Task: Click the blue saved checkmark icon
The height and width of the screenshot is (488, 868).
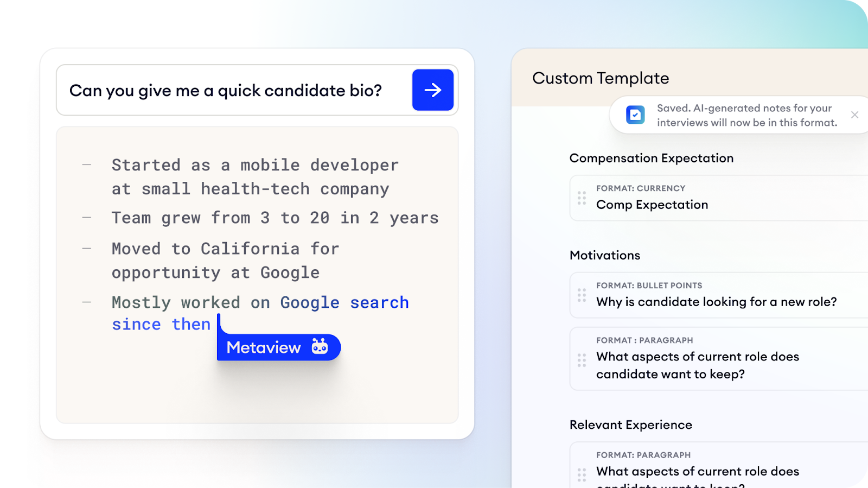Action: pos(635,115)
